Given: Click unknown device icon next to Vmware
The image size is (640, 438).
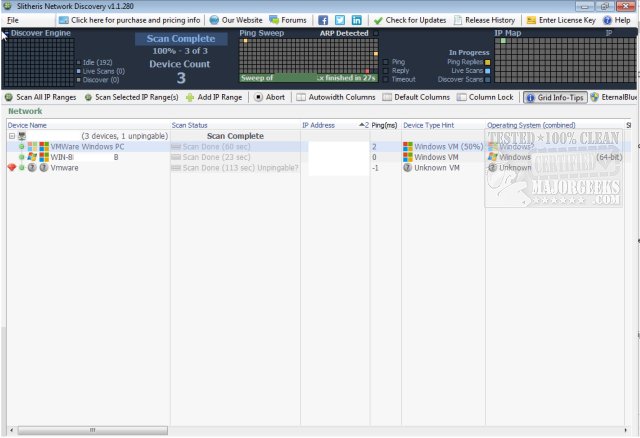Looking at the screenshot, I should coord(44,168).
